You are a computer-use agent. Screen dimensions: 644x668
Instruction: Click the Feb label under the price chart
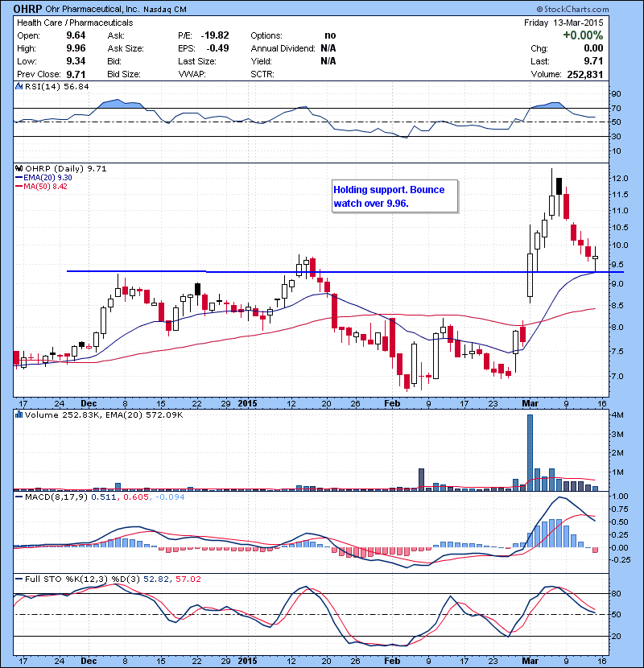click(392, 403)
